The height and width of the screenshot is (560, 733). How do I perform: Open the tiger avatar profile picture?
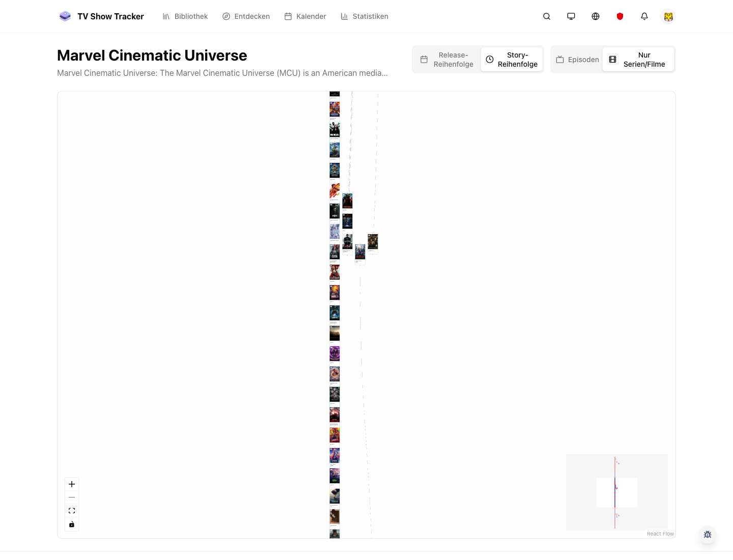[668, 16]
